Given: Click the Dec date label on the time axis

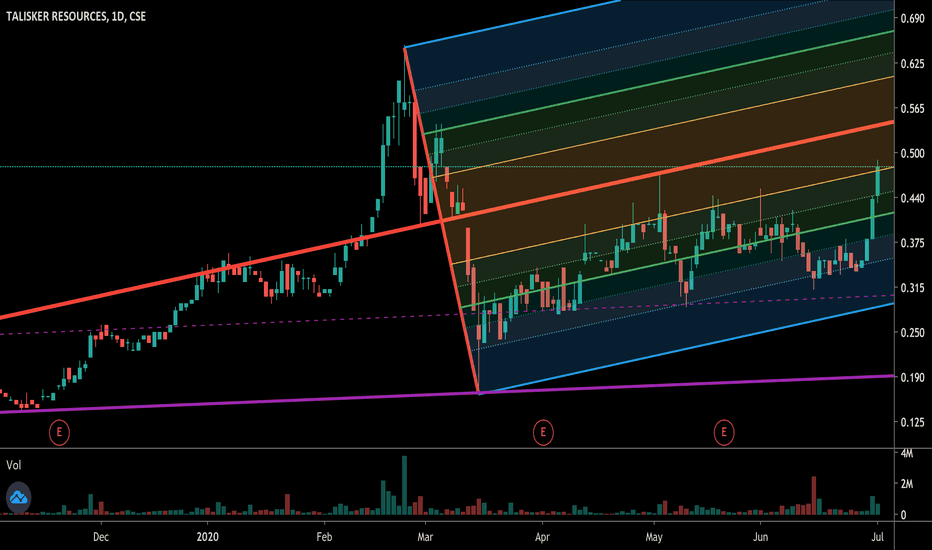Looking at the screenshot, I should [101, 537].
